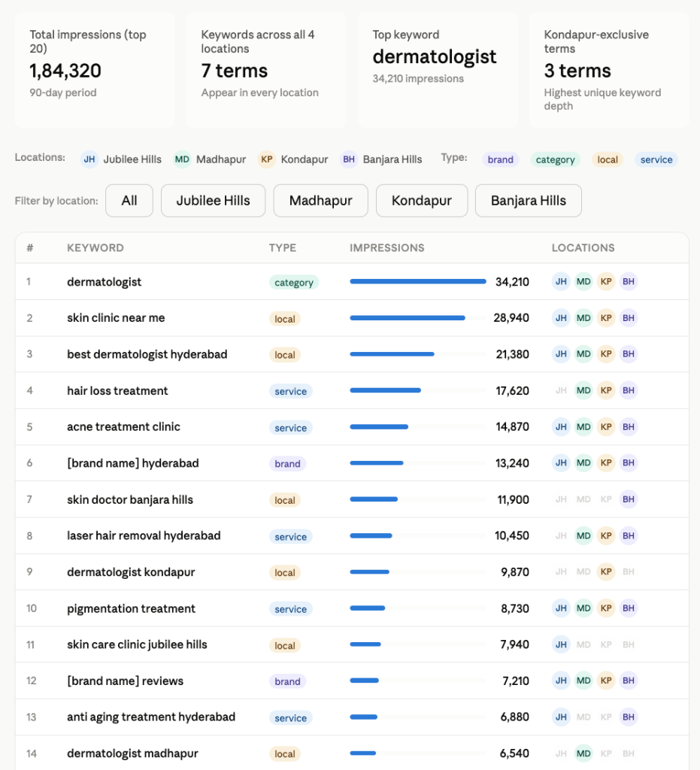Select keyword 'hair loss treatment'
This screenshot has width=700, height=770.
coord(117,390)
